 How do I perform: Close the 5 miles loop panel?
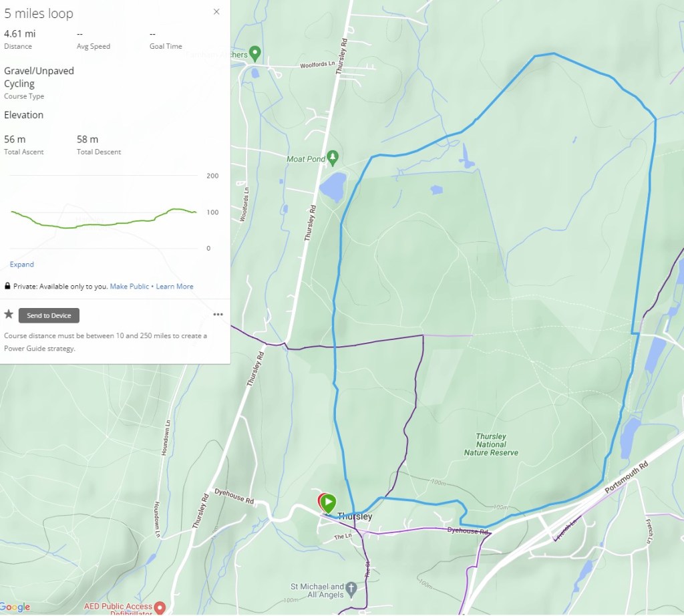tap(216, 12)
